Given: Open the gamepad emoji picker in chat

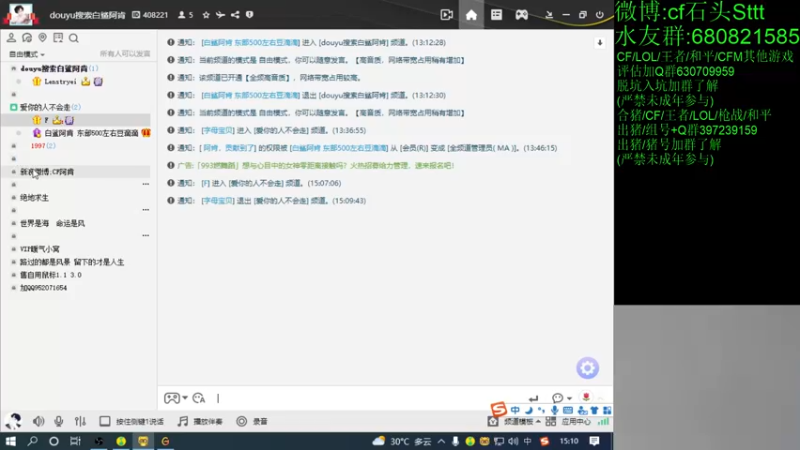Looking at the screenshot, I should coord(171,398).
